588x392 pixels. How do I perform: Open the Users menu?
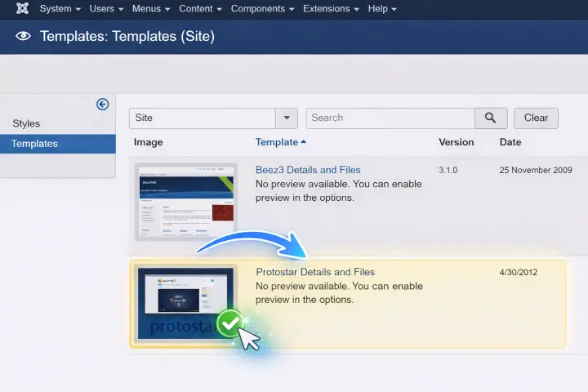tap(106, 9)
